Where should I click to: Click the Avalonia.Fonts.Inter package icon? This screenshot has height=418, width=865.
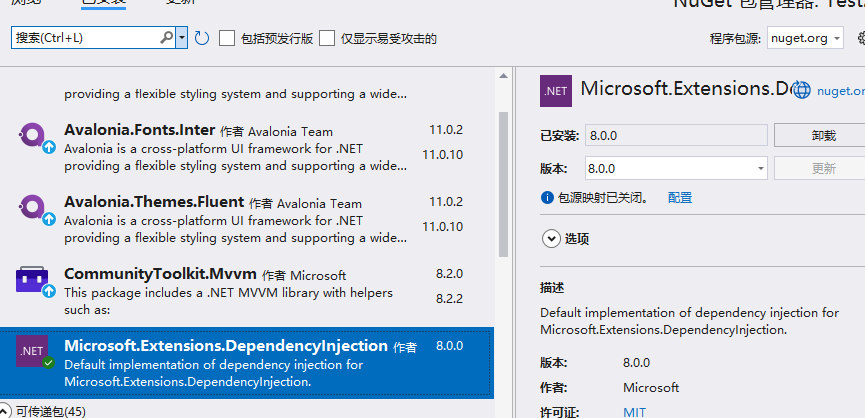pyautogui.click(x=32, y=138)
